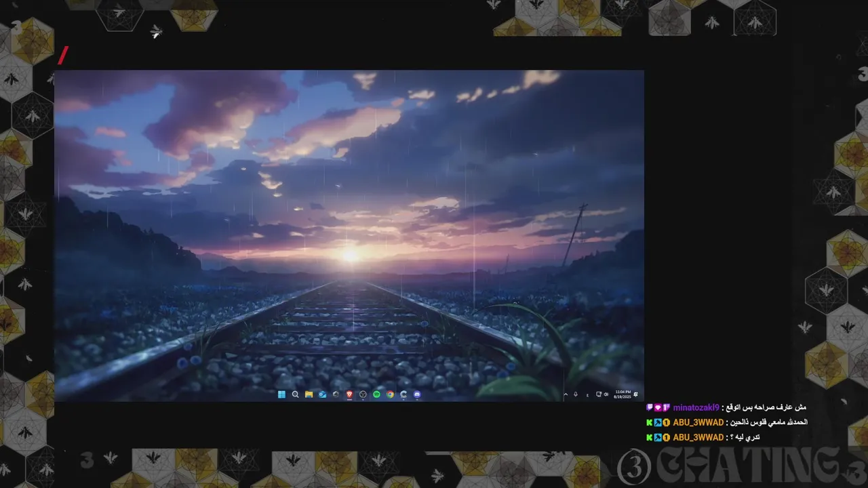Click the microphone tray icon
This screenshot has width=868, height=488.
576,394
